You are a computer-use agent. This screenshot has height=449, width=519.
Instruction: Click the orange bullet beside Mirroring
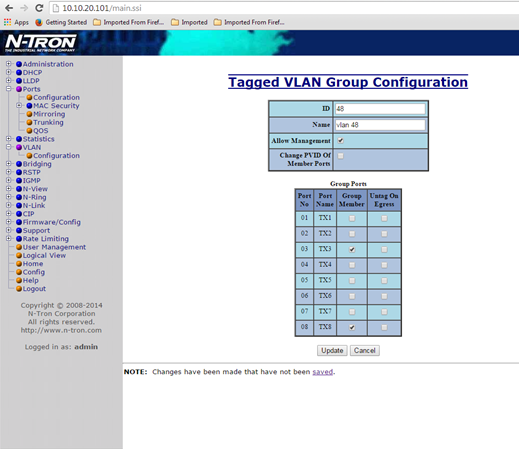click(29, 114)
